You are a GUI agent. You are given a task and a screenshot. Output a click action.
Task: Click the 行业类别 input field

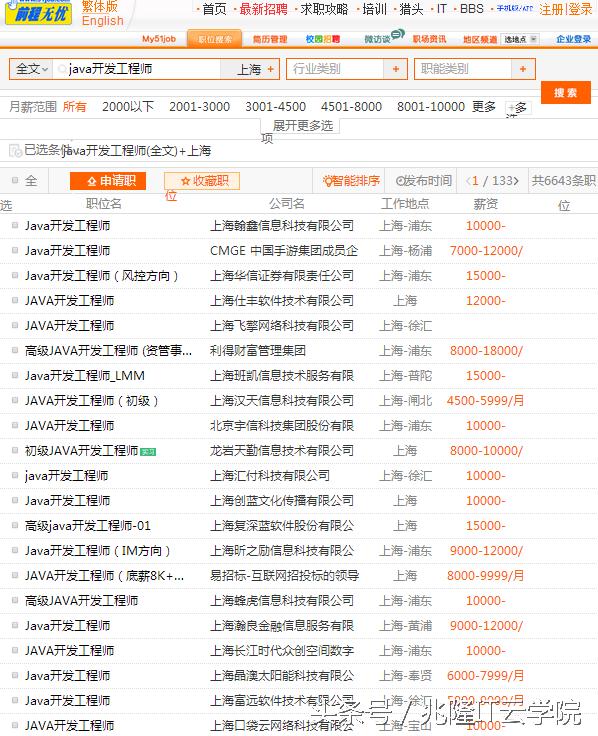coord(335,69)
